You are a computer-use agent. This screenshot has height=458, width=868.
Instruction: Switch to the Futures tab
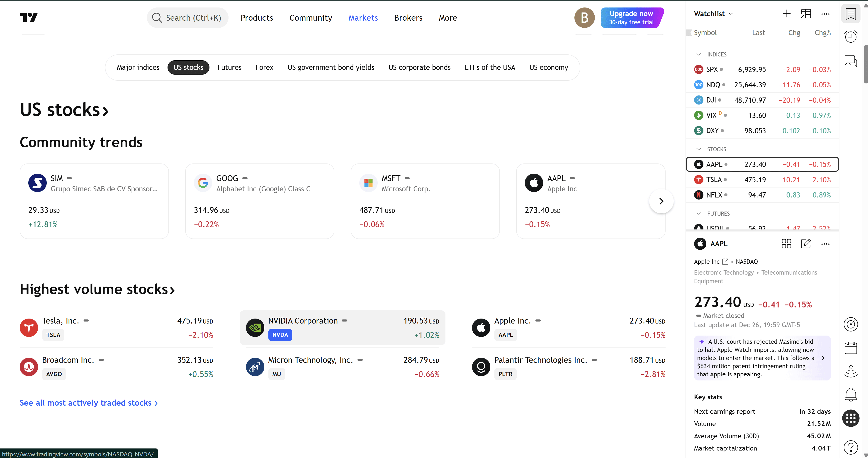[x=229, y=67]
